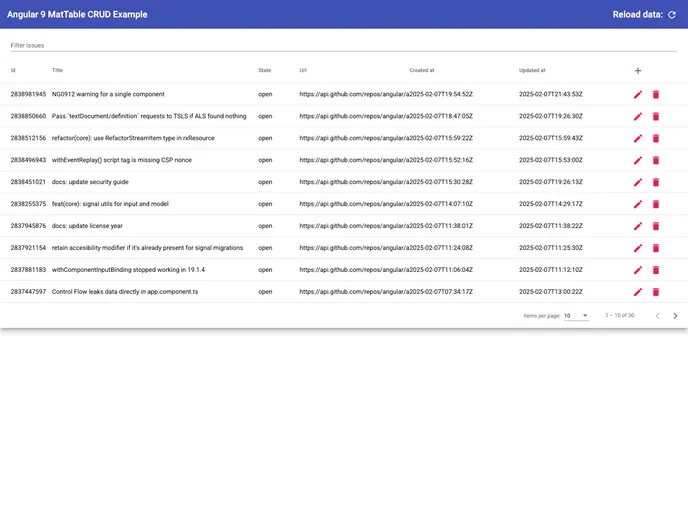The height and width of the screenshot is (512, 688).
Task: Click the reload data refresh icon
Action: pos(672,15)
